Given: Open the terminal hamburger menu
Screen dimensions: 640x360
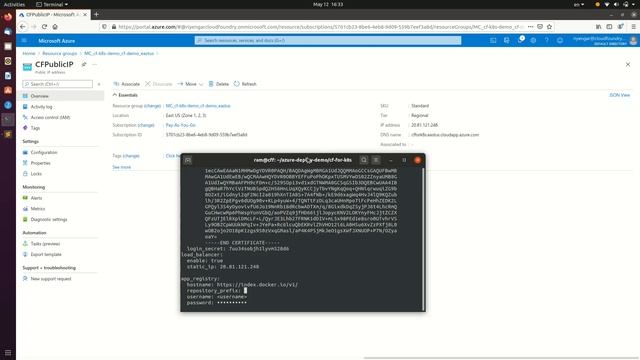Looking at the screenshot, I should tap(376, 160).
